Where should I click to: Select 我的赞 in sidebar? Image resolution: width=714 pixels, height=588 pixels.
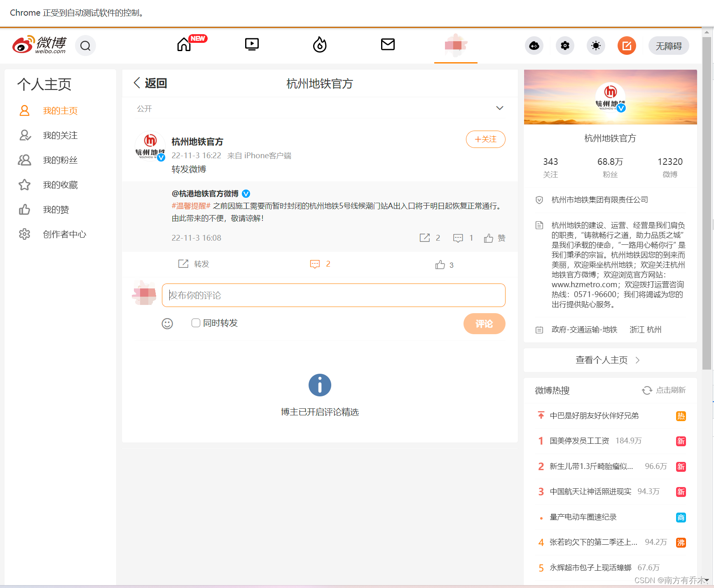56,209
